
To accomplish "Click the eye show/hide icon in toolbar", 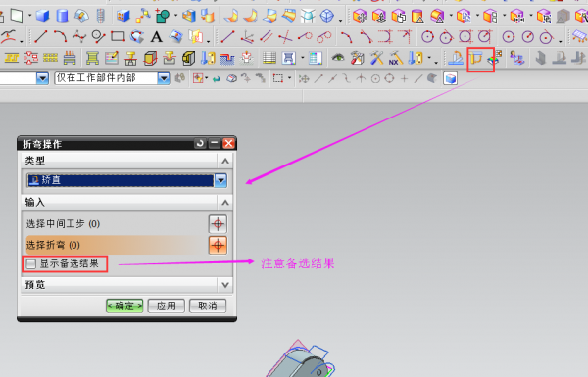I will 338,58.
